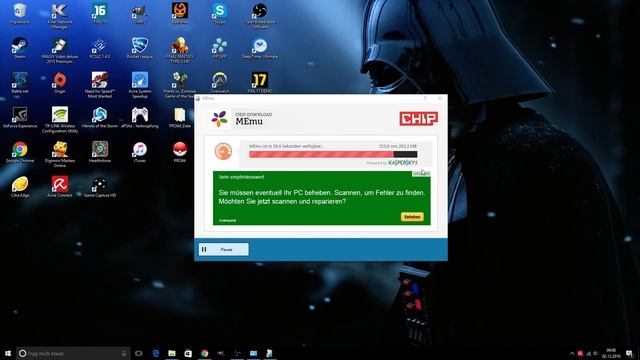Open the Papierkorb recycle bin icon
The height and width of the screenshot is (360, 640).
click(19, 14)
